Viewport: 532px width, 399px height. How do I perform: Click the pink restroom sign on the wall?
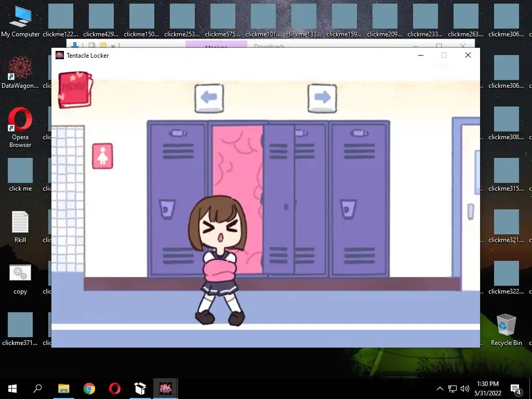[102, 156]
